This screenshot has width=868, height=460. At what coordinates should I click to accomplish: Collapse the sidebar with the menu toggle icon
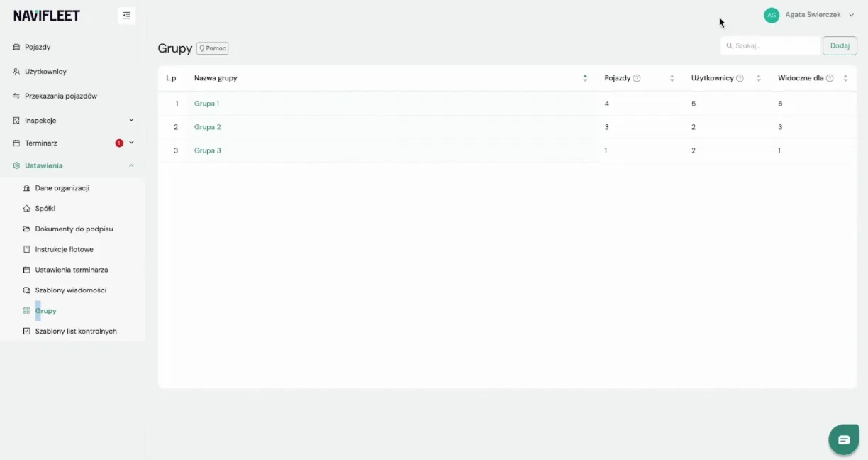pos(126,16)
